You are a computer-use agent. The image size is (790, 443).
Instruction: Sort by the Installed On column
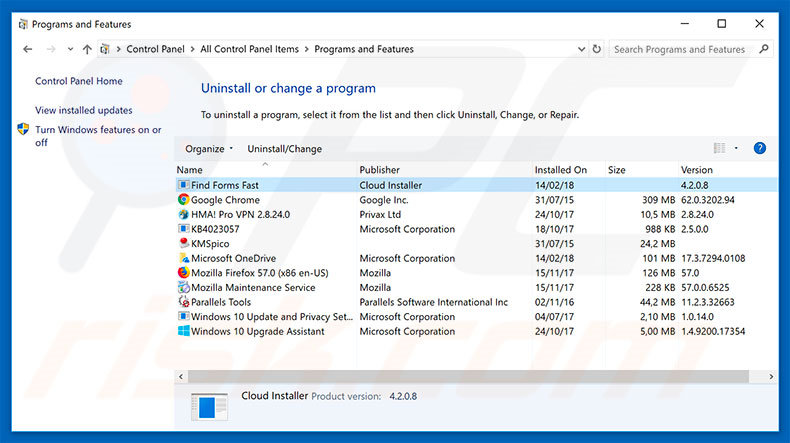(x=561, y=170)
